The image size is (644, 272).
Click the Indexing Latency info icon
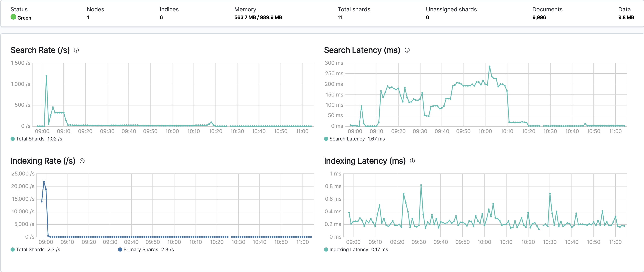(412, 161)
